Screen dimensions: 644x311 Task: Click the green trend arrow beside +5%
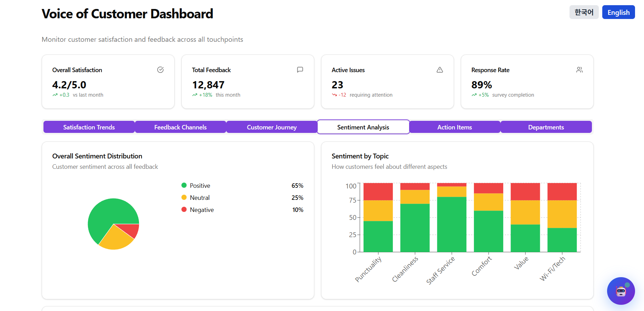[474, 95]
